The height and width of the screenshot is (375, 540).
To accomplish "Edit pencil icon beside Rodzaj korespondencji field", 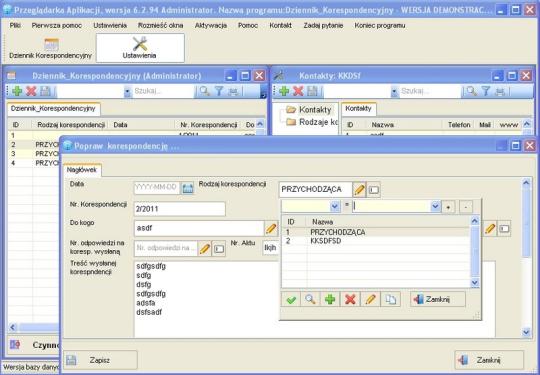I will (359, 189).
